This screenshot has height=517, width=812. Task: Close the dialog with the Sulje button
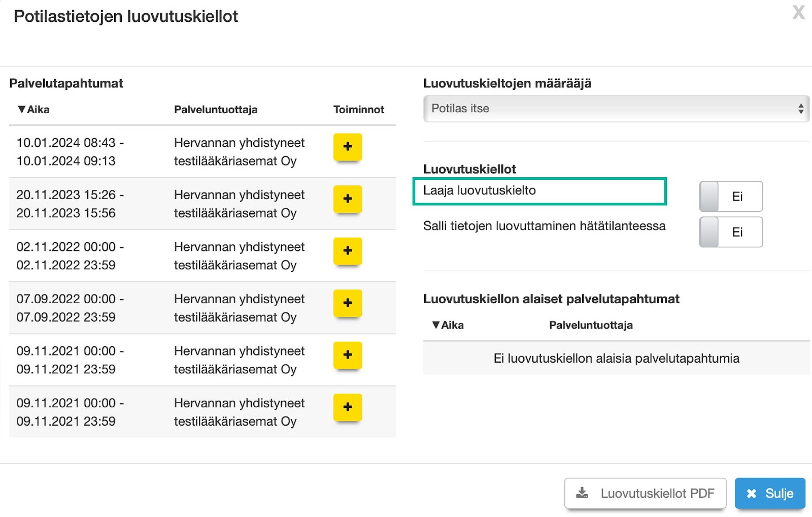(770, 493)
